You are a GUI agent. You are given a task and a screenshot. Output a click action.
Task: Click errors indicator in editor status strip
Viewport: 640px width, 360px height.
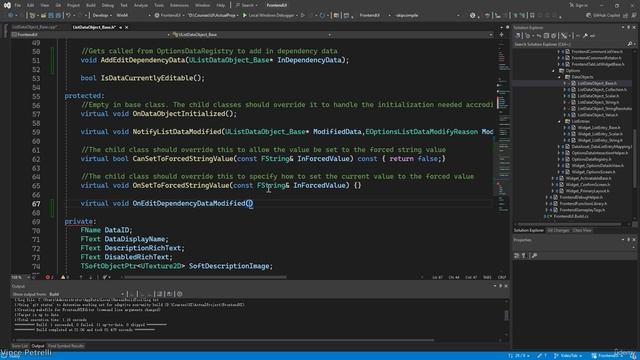click(x=49, y=277)
